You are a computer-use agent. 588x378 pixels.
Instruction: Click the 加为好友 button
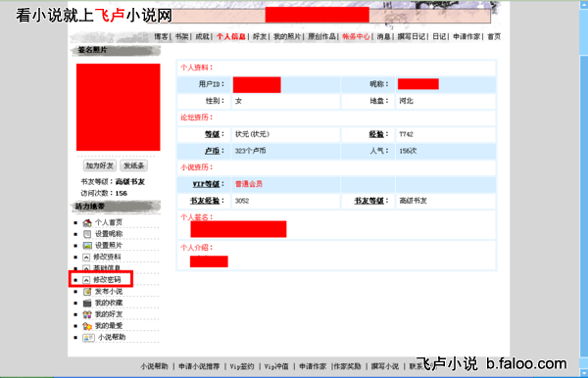99,165
